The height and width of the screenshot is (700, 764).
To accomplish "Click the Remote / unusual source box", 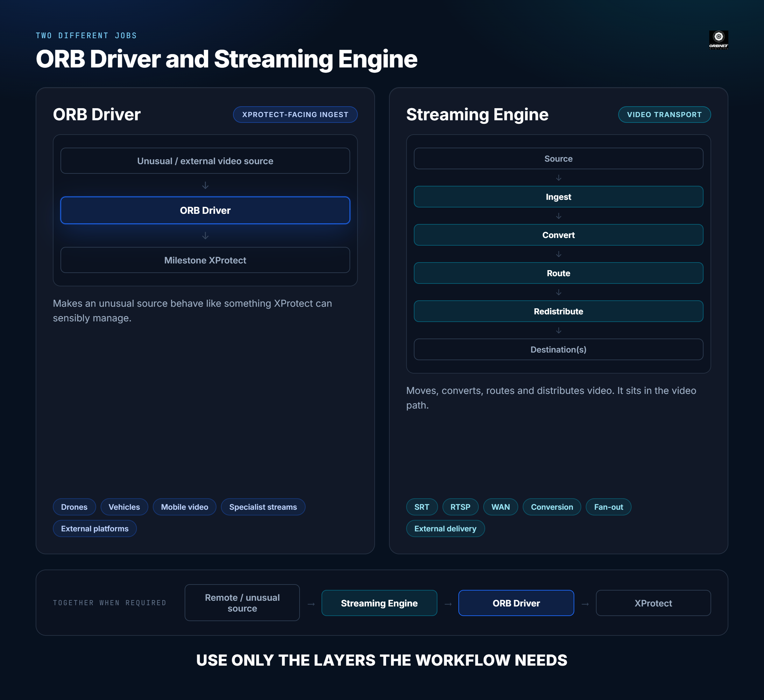I will click(x=242, y=603).
